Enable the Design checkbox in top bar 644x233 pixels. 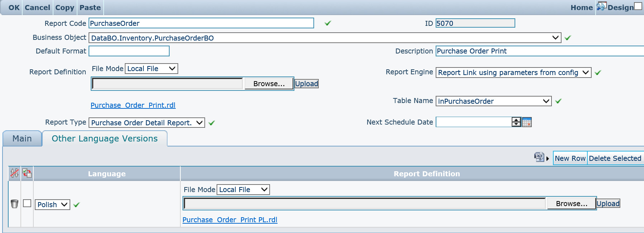[638, 6]
